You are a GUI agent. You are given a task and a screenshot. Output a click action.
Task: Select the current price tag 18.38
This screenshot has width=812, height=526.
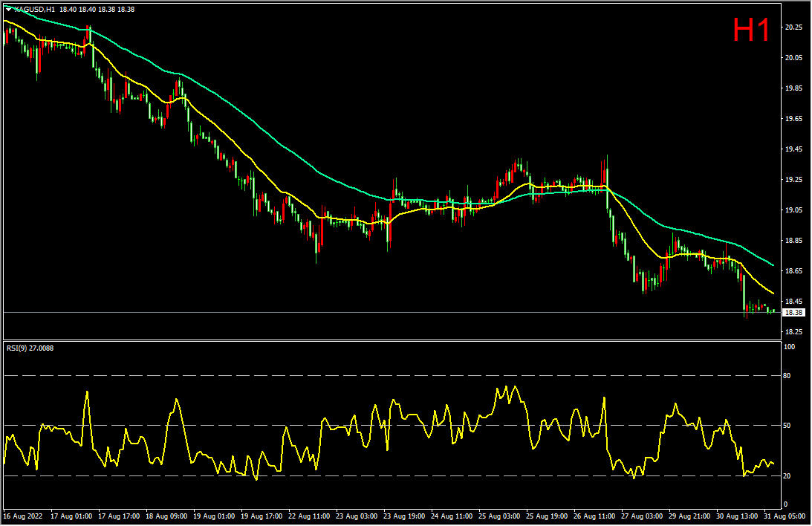794,313
